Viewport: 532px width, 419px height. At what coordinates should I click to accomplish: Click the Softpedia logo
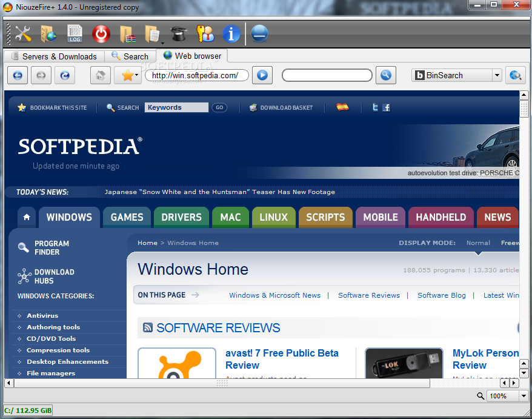point(80,146)
